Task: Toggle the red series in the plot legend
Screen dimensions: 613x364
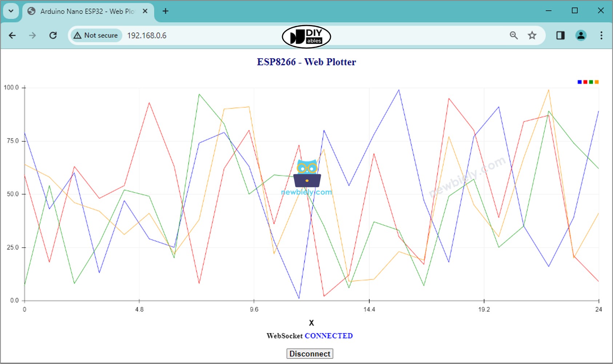Action: point(585,81)
